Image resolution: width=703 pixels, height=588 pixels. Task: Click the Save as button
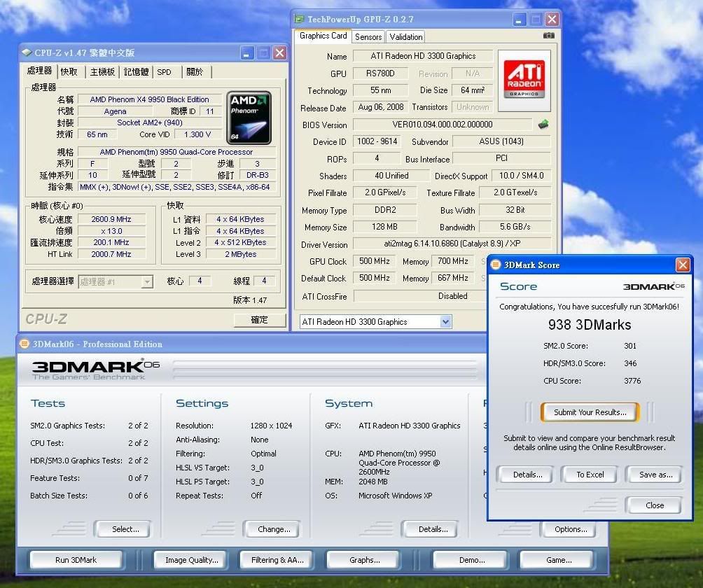click(x=655, y=475)
